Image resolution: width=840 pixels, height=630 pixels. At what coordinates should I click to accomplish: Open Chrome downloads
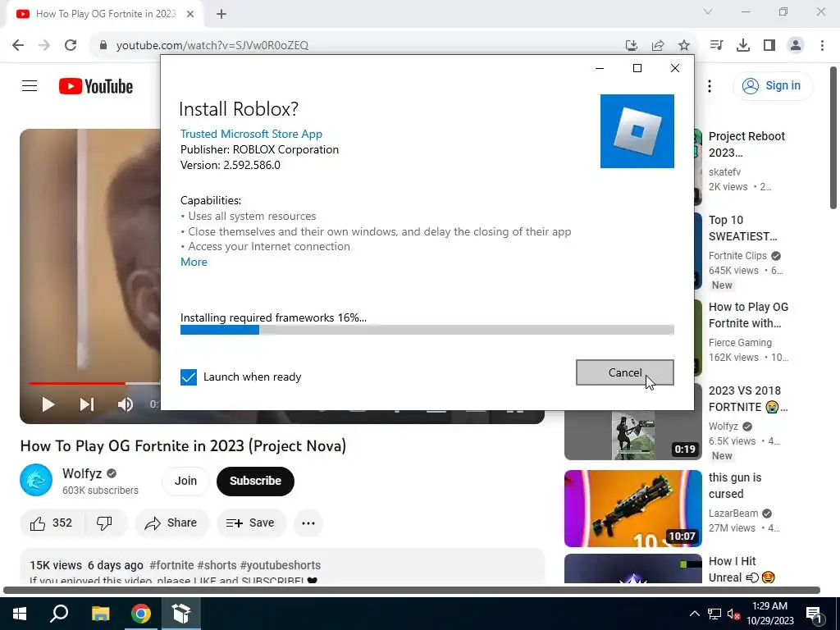coord(743,45)
